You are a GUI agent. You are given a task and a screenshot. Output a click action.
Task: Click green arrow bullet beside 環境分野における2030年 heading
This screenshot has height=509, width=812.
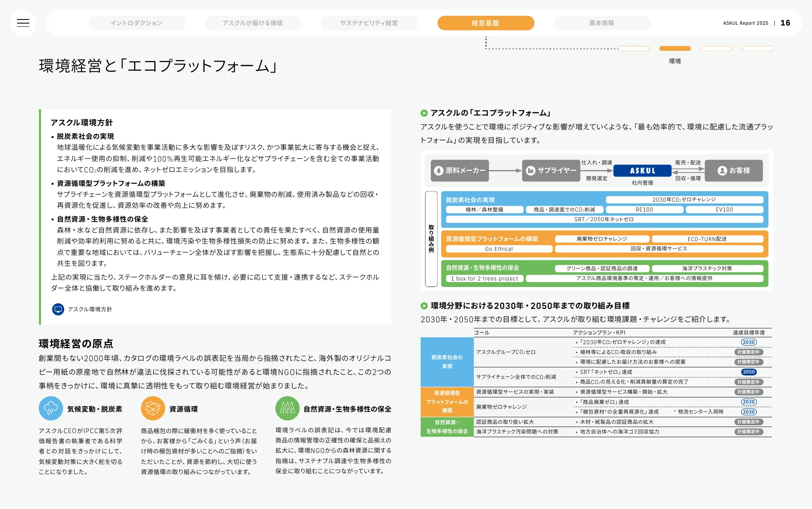[x=424, y=306]
